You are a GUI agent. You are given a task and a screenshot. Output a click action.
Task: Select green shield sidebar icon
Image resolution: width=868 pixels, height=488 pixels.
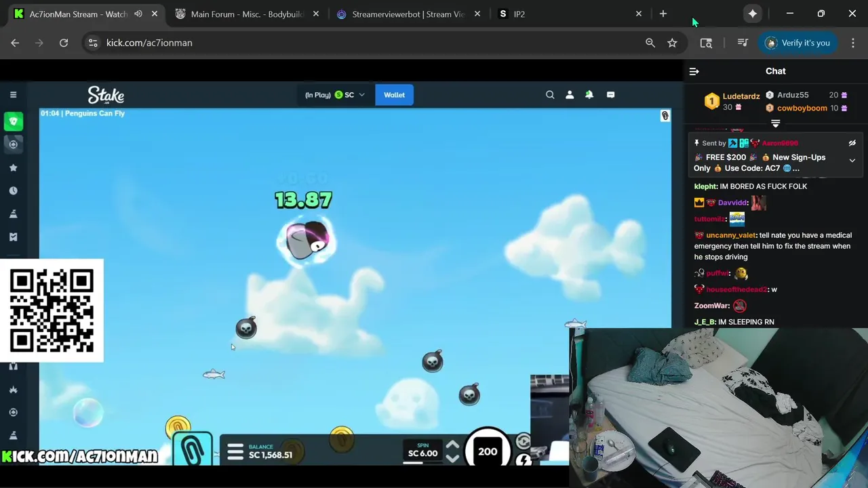tap(13, 121)
